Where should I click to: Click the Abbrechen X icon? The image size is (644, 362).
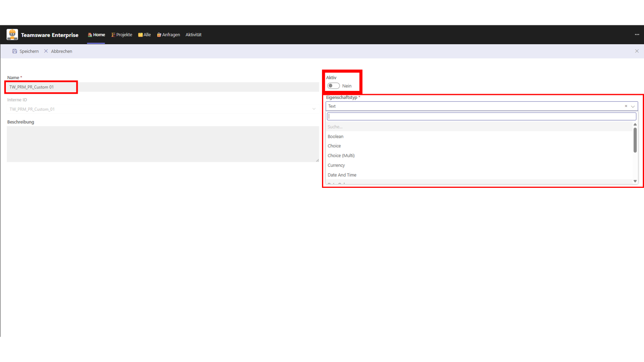(46, 51)
